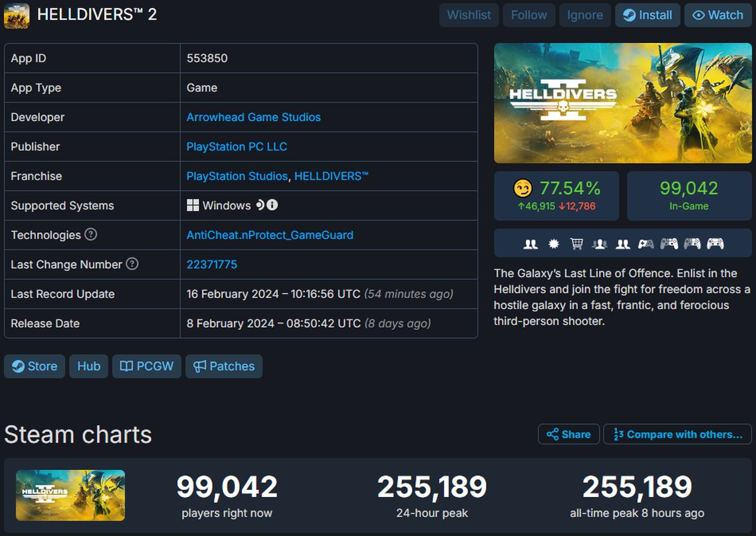Click the HELLDIVERS 2 banner artwork
The width and height of the screenshot is (756, 536).
point(623,103)
